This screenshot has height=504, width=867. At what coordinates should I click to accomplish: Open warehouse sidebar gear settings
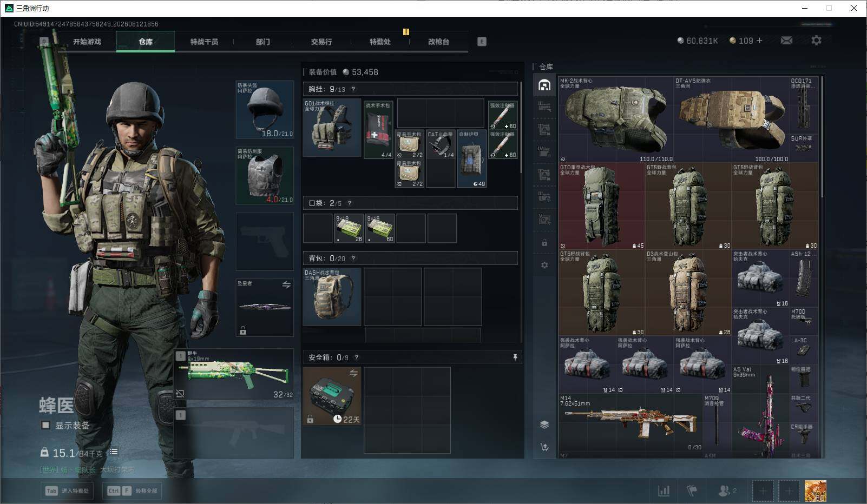pyautogui.click(x=544, y=265)
